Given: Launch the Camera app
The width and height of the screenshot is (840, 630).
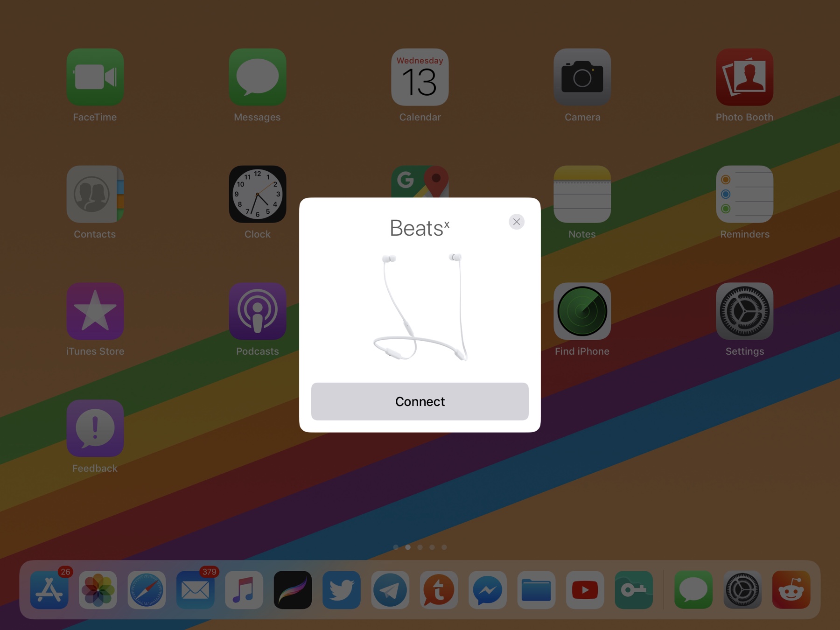Looking at the screenshot, I should pyautogui.click(x=582, y=77).
